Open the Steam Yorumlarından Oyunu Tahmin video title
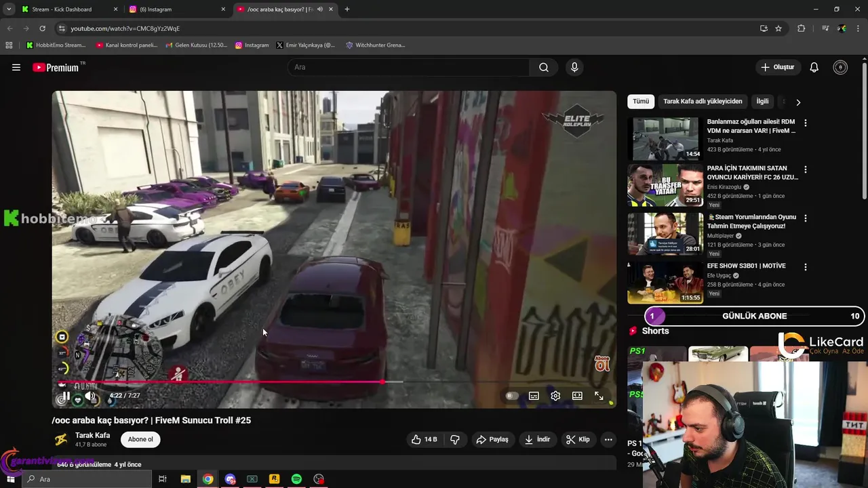This screenshot has height=488, width=868. point(751,222)
